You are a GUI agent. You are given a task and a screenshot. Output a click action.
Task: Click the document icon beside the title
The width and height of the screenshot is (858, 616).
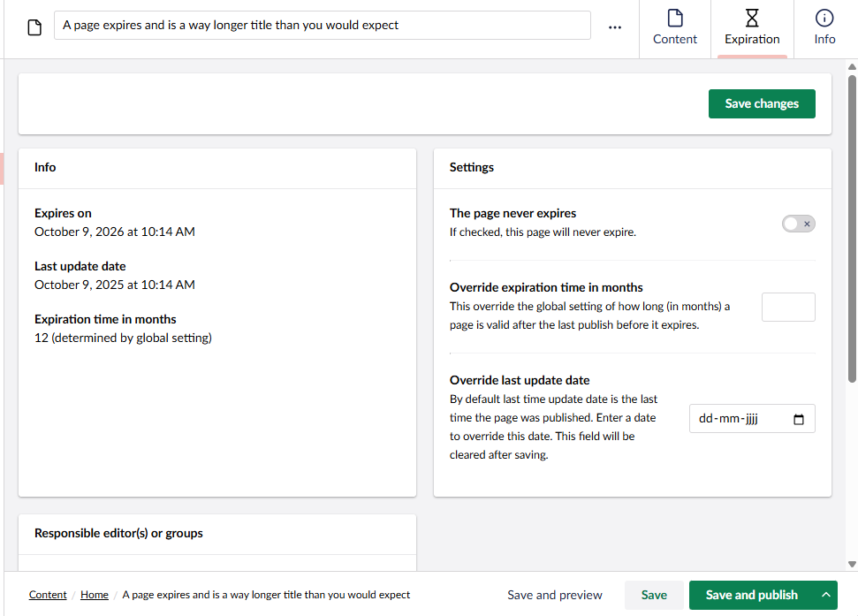click(x=34, y=27)
